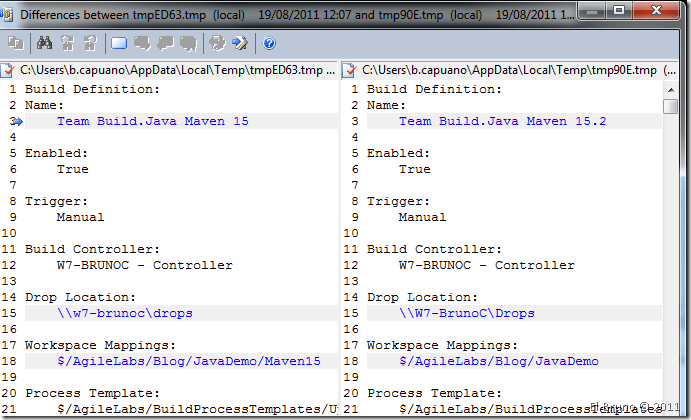This screenshot has height=420, width=691.
Task: Click the blue rectangle toolbar icon
Action: pos(119,44)
